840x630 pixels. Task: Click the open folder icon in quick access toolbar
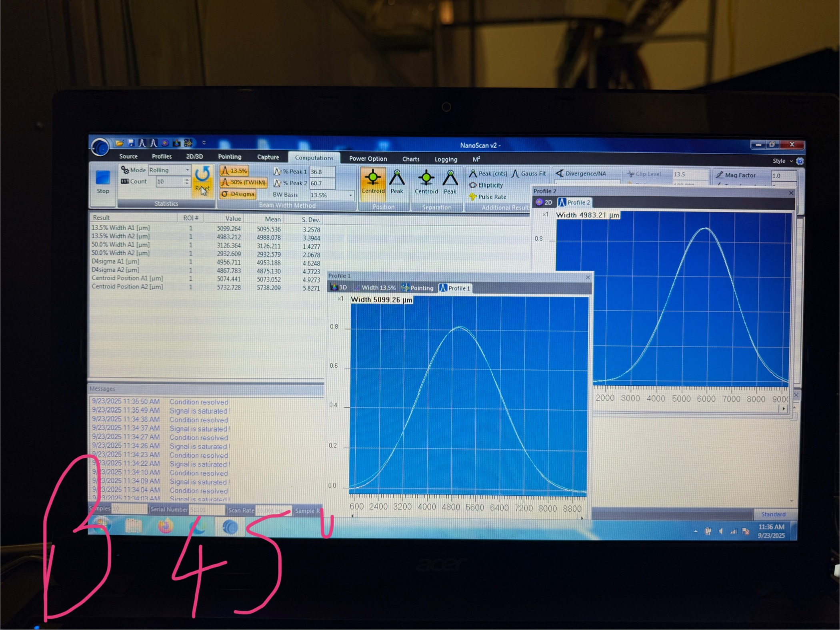pos(119,143)
